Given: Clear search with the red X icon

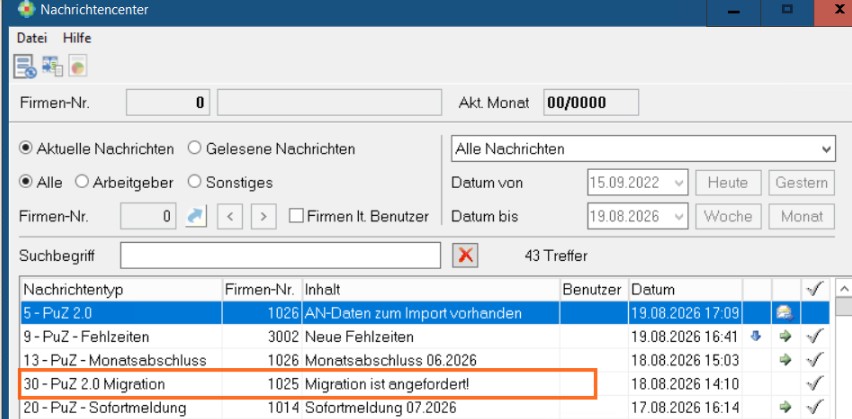Looking at the screenshot, I should [x=465, y=255].
